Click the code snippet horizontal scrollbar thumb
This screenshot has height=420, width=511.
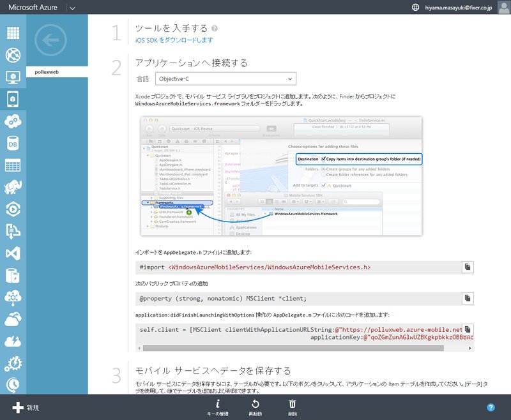click(x=293, y=348)
